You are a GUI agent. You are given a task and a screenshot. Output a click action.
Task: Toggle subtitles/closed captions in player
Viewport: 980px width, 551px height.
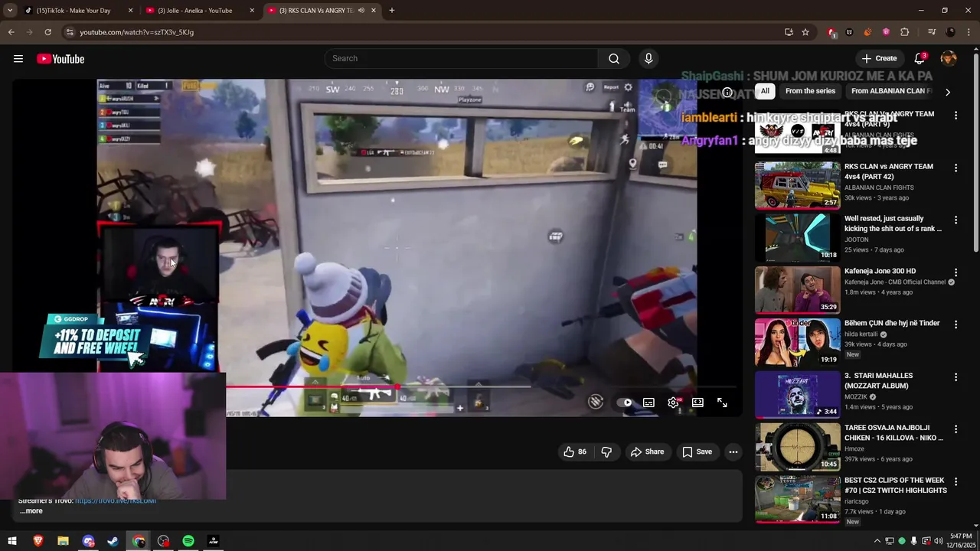click(x=648, y=403)
